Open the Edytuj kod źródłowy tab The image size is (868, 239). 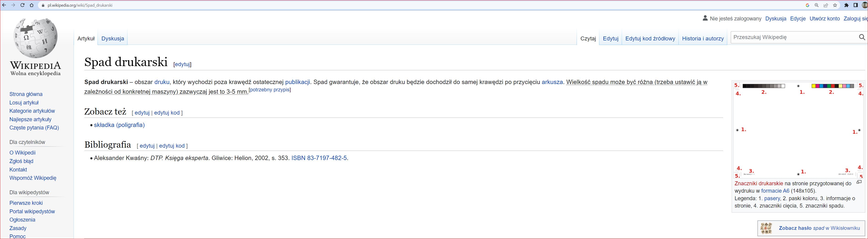pos(650,39)
